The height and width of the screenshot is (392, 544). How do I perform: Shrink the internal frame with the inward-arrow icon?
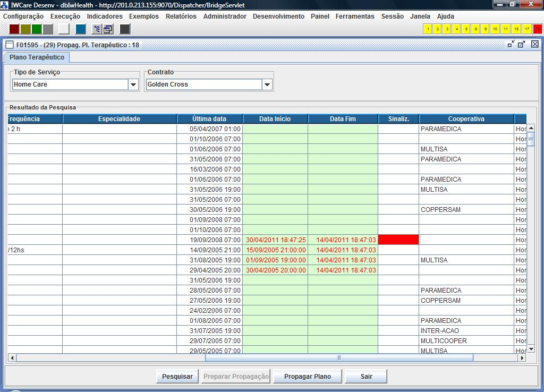click(511, 45)
